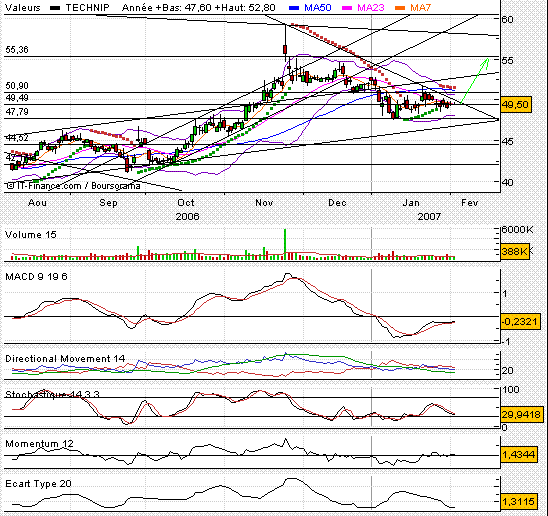Select the 'Directional Movement 14' indicator title
548x516 pixels.
click(65, 359)
